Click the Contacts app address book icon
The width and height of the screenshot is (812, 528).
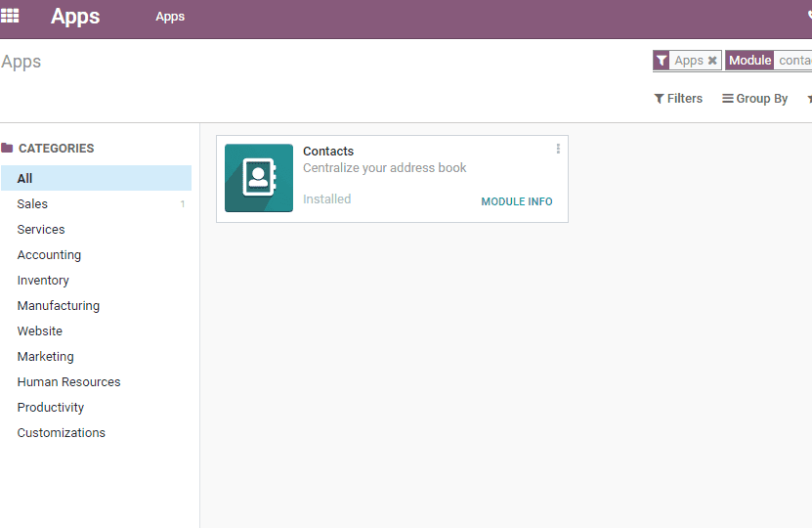[x=258, y=178]
